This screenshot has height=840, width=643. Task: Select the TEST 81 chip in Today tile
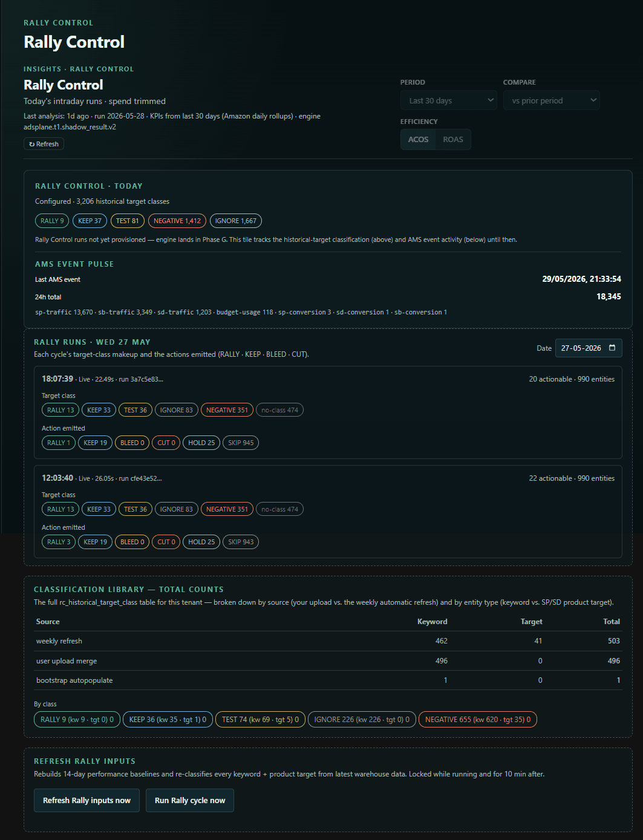click(x=128, y=221)
